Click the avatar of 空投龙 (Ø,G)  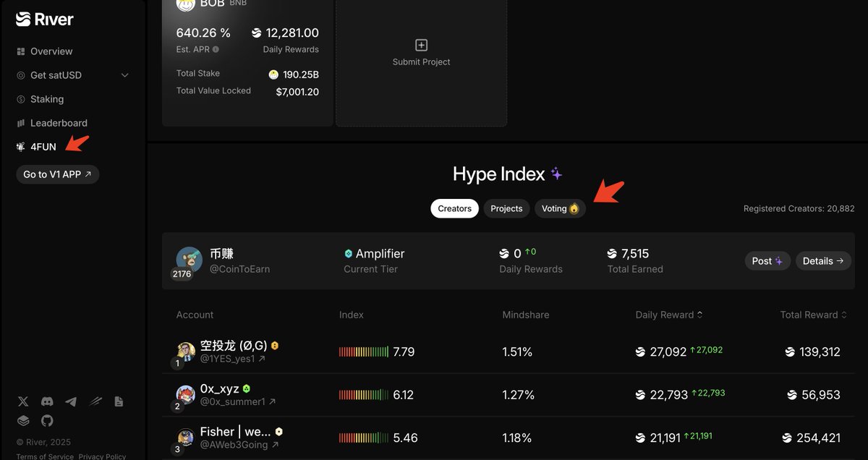click(186, 352)
